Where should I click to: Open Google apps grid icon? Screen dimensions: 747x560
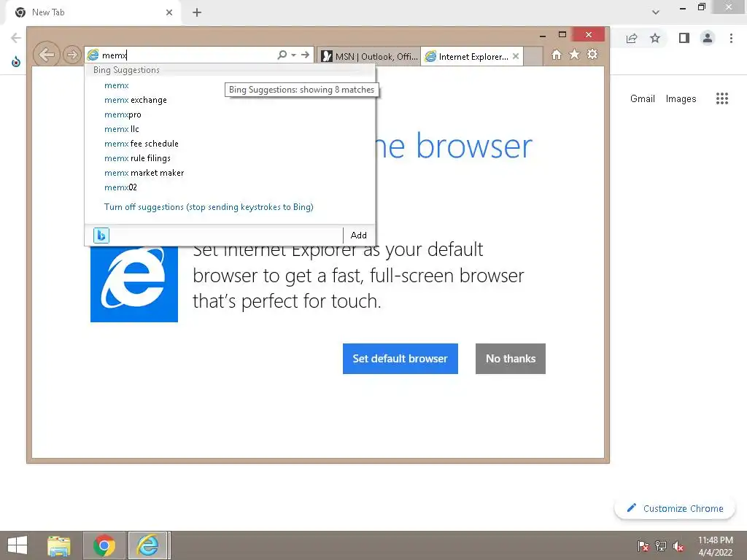(x=721, y=98)
